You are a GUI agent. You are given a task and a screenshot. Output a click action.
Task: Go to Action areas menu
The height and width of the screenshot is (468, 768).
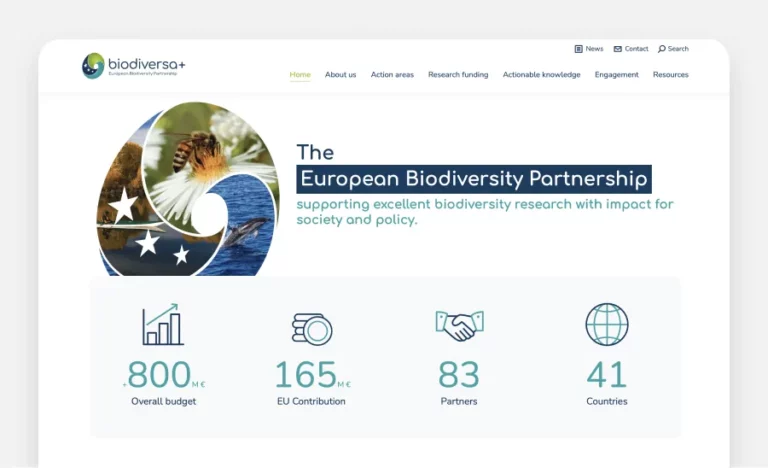pos(392,75)
